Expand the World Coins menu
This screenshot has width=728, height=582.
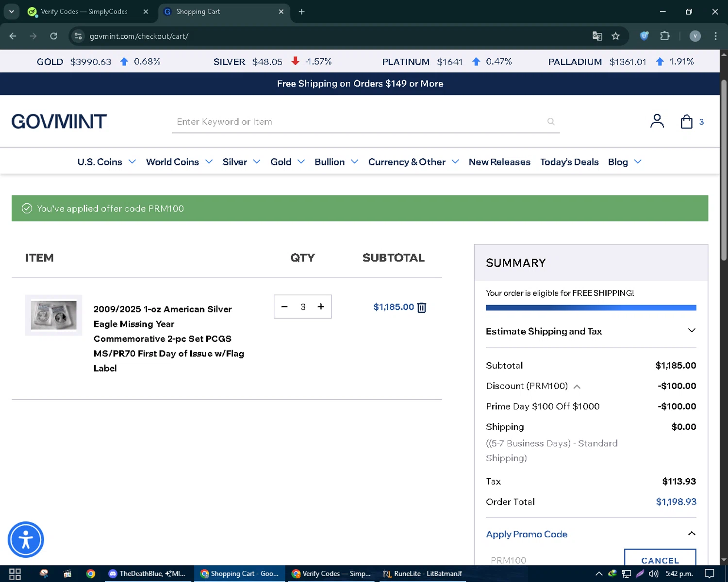point(179,162)
